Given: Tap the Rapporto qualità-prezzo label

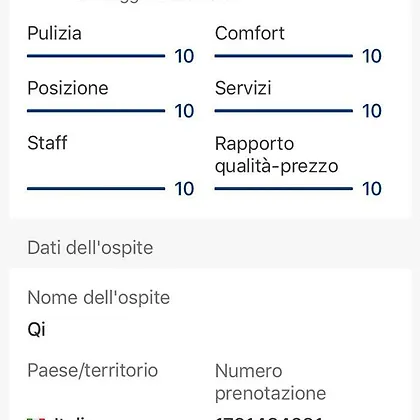Looking at the screenshot, I should (277, 155).
